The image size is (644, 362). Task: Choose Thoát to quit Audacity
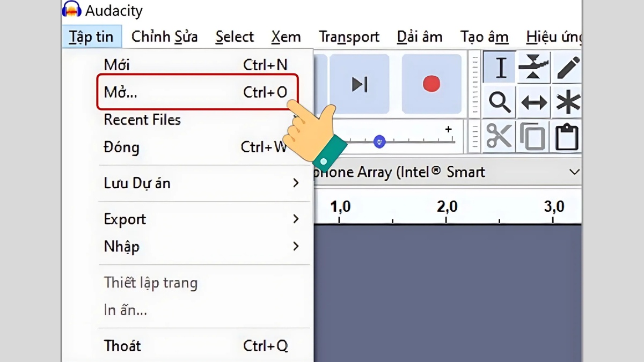point(204,346)
